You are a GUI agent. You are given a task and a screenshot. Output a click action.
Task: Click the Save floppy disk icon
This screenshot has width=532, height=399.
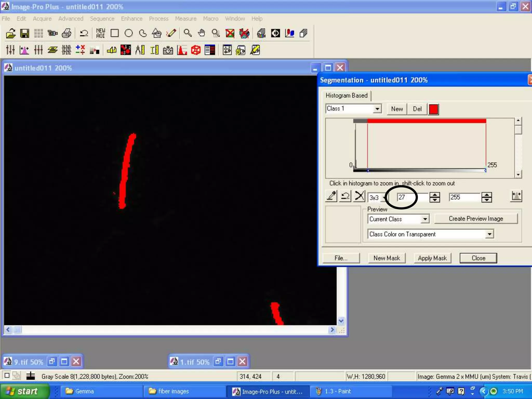[25, 33]
